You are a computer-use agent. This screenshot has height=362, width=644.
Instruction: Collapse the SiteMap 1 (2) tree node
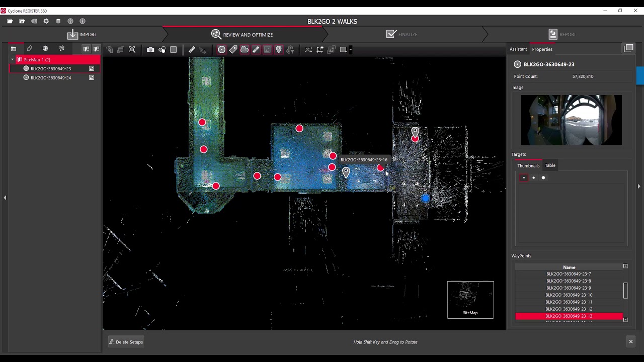click(13, 59)
